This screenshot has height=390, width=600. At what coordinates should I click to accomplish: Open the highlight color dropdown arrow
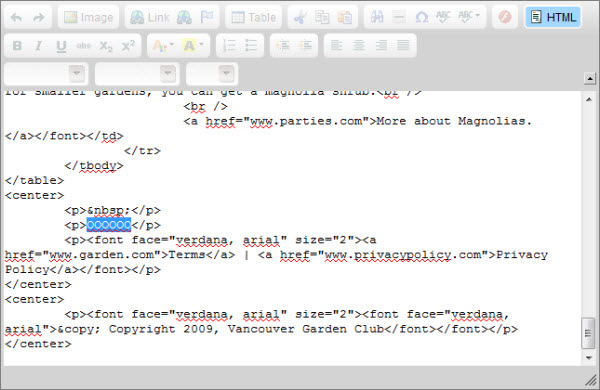tap(202, 45)
